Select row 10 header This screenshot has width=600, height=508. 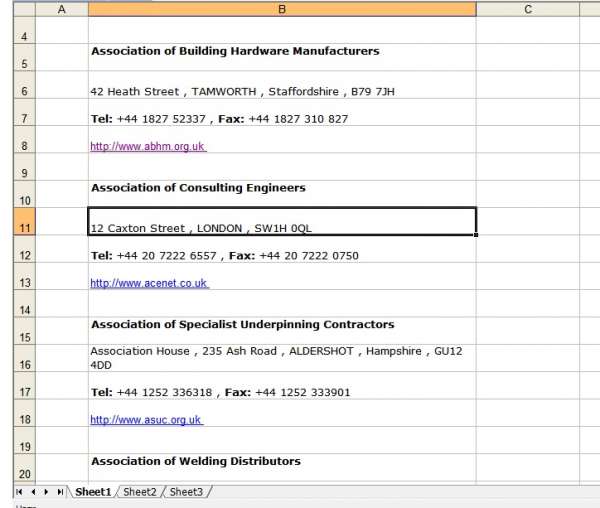coord(24,194)
